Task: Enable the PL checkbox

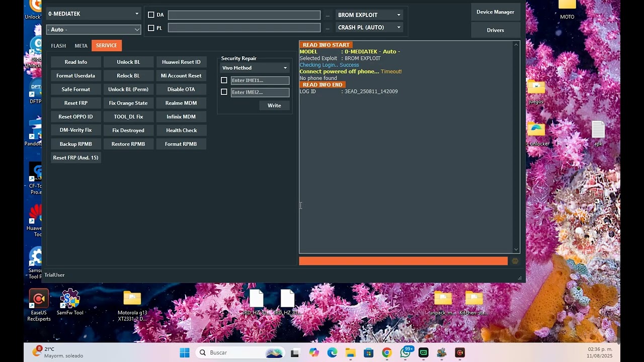Action: coord(151,28)
